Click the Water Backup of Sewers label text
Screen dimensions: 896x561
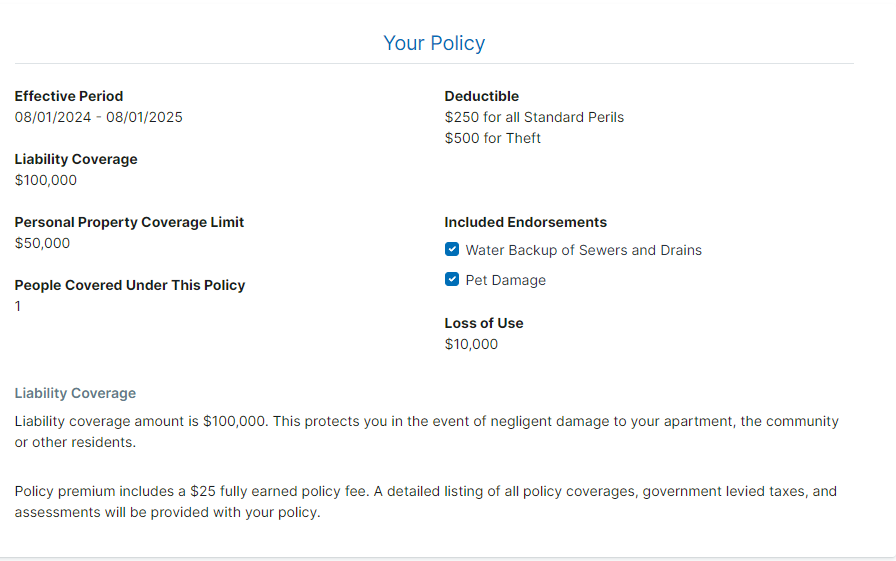pos(583,251)
